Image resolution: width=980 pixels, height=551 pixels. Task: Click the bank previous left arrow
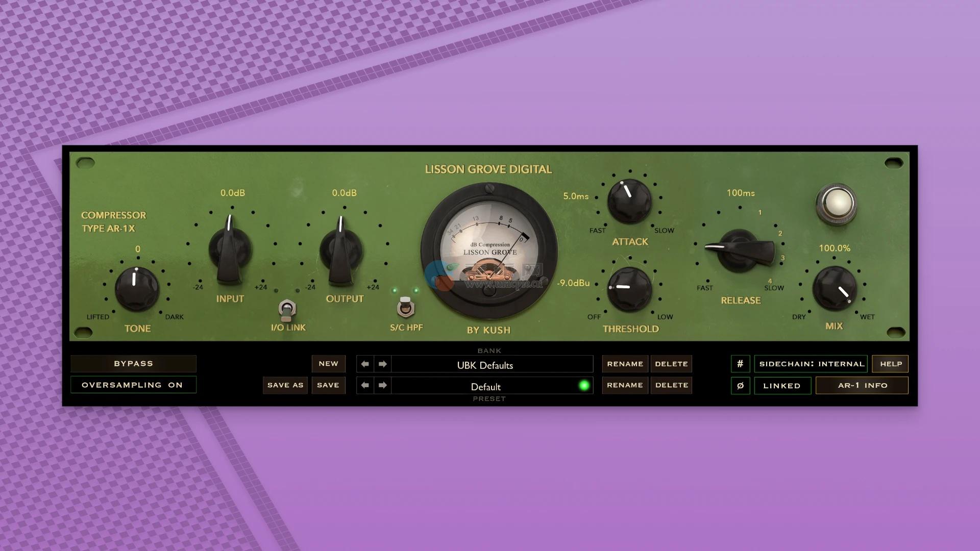tap(365, 364)
